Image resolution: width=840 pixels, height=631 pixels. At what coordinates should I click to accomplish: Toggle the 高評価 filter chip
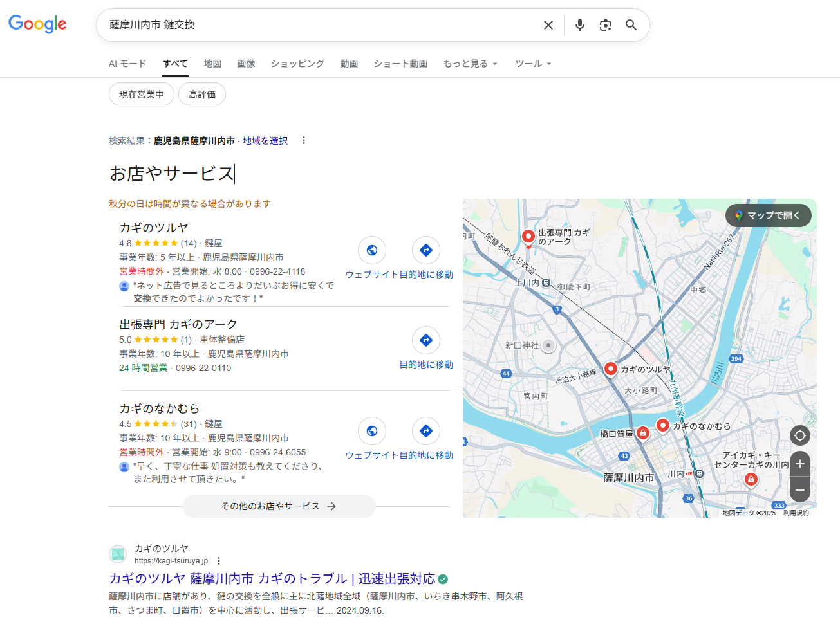coord(202,95)
